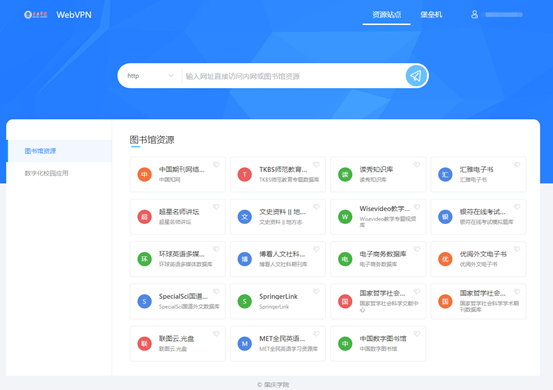Click the green 环 icon of 环球英语多媒体

[x=144, y=259]
